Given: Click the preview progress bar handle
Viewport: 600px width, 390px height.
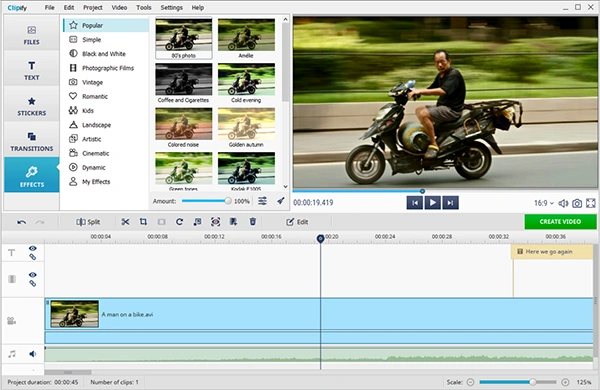Looking at the screenshot, I should coord(422,191).
